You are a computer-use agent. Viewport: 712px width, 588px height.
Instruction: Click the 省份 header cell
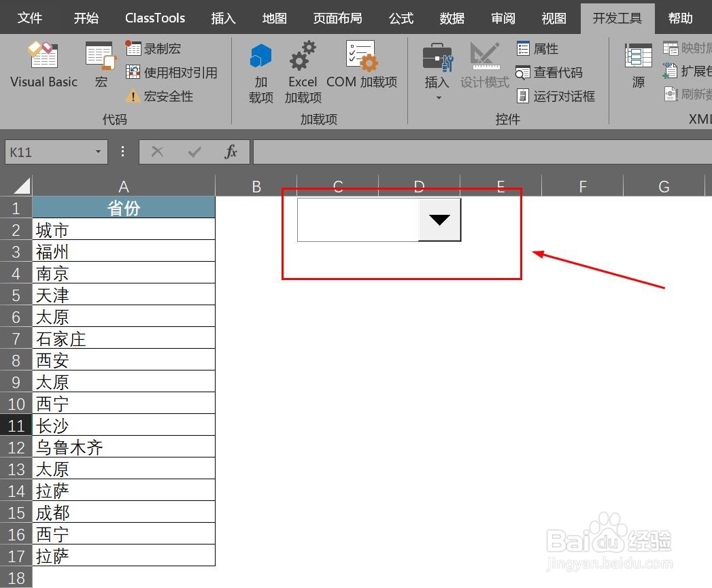pyautogui.click(x=124, y=208)
